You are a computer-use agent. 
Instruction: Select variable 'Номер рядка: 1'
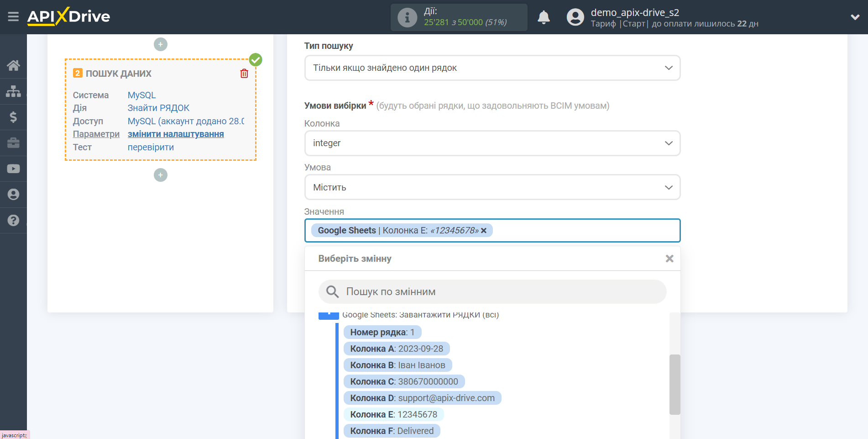coord(382,332)
